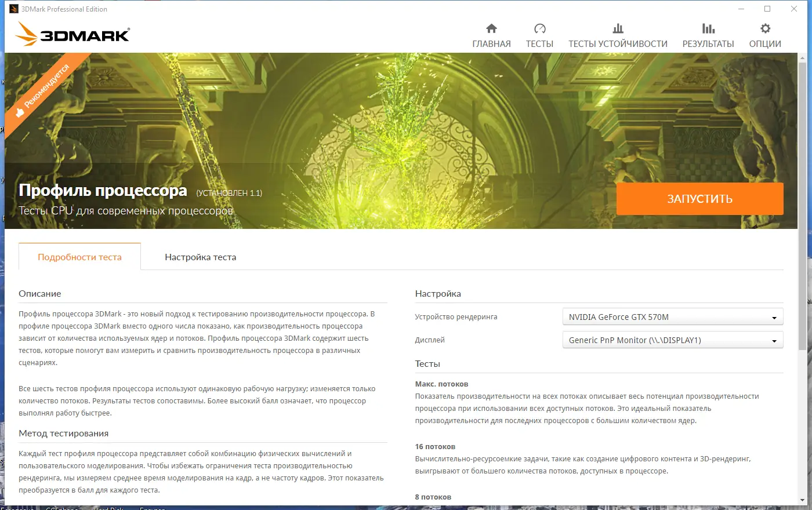812x510 pixels.
Task: Click the Макс. потоков test title
Action: [441, 384]
